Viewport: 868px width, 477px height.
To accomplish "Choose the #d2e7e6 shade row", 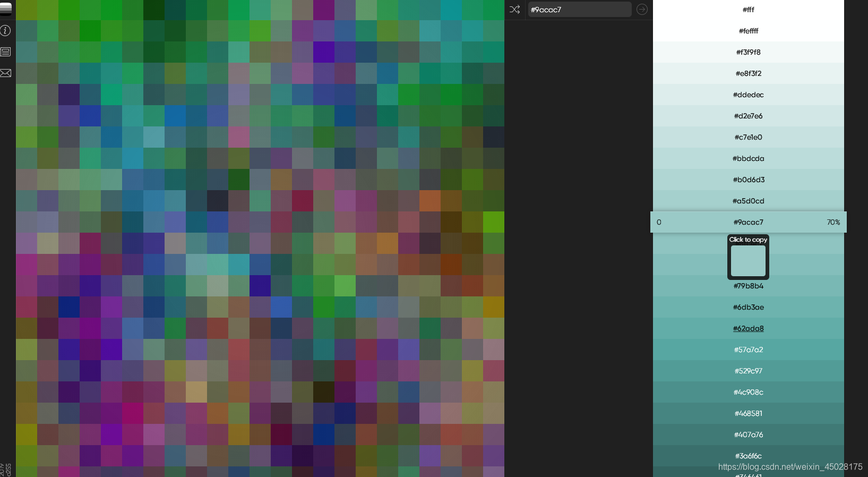I will pyautogui.click(x=749, y=116).
